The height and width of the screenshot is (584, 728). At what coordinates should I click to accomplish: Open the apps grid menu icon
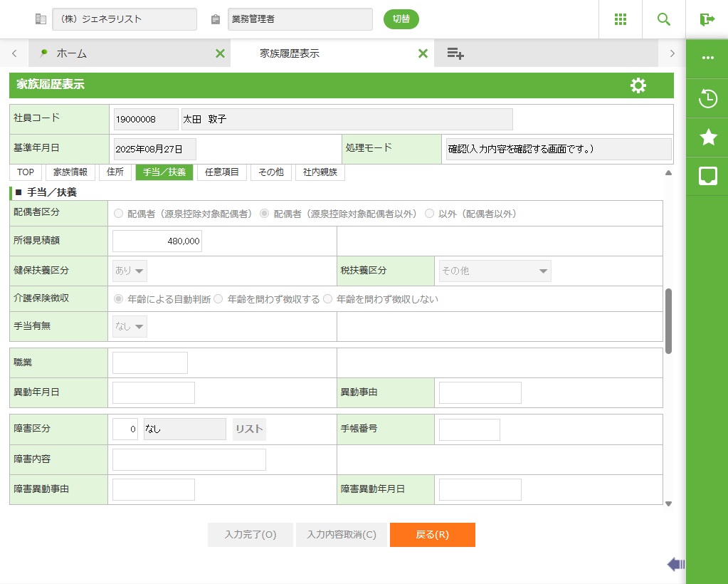pyautogui.click(x=620, y=19)
